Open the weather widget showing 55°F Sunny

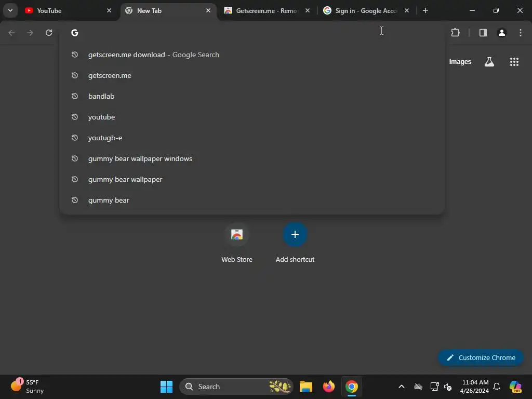27,387
